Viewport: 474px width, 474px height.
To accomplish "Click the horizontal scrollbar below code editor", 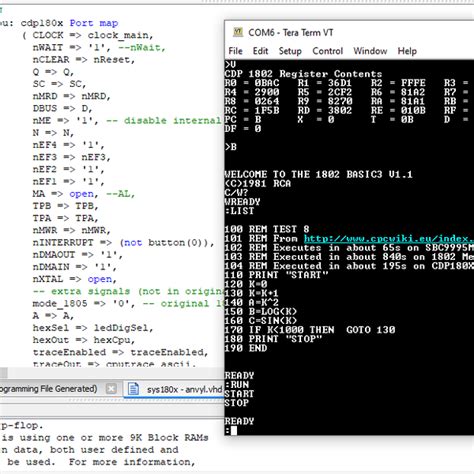I will (112, 373).
